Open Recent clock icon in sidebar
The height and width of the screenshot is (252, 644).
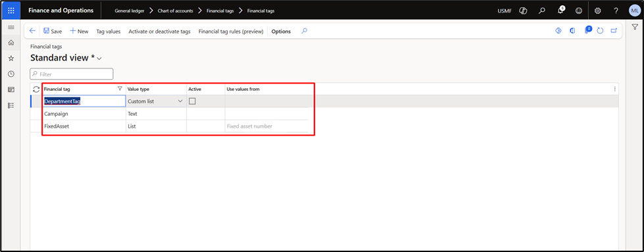pos(11,74)
